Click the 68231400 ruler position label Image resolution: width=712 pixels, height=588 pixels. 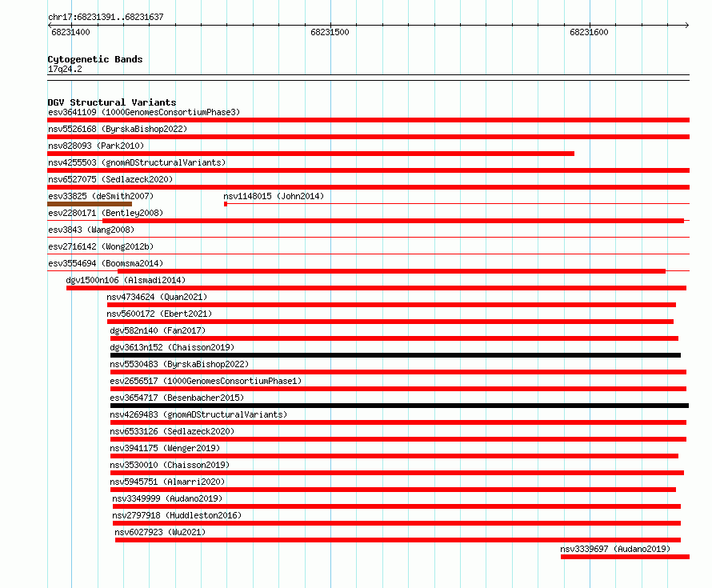pyautogui.click(x=70, y=32)
